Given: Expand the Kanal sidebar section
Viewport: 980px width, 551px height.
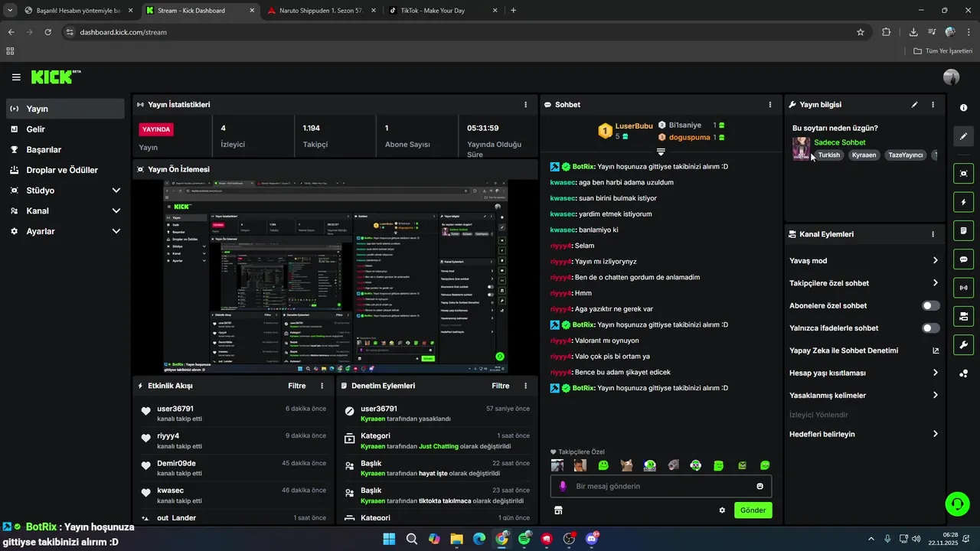Looking at the screenshot, I should point(116,210).
